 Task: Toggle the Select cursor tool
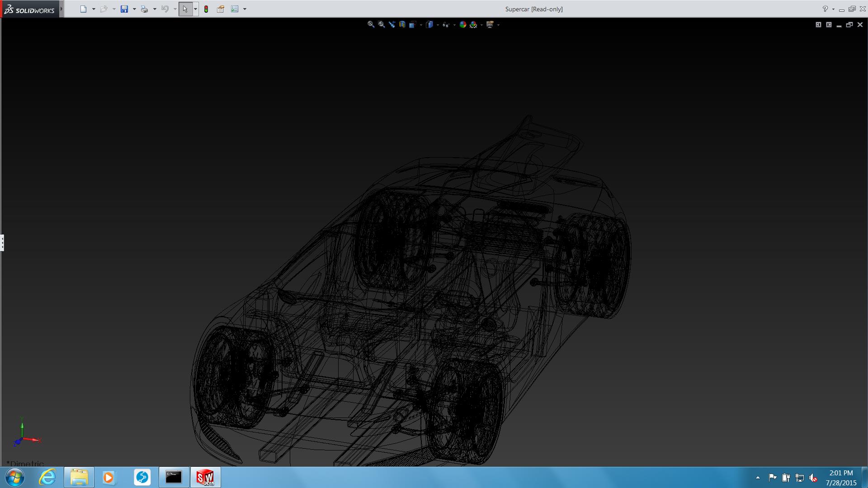(185, 9)
